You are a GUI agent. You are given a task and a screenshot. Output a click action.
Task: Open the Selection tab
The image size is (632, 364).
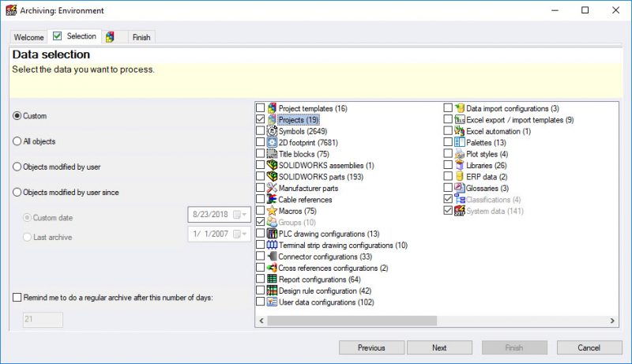pyautogui.click(x=74, y=36)
